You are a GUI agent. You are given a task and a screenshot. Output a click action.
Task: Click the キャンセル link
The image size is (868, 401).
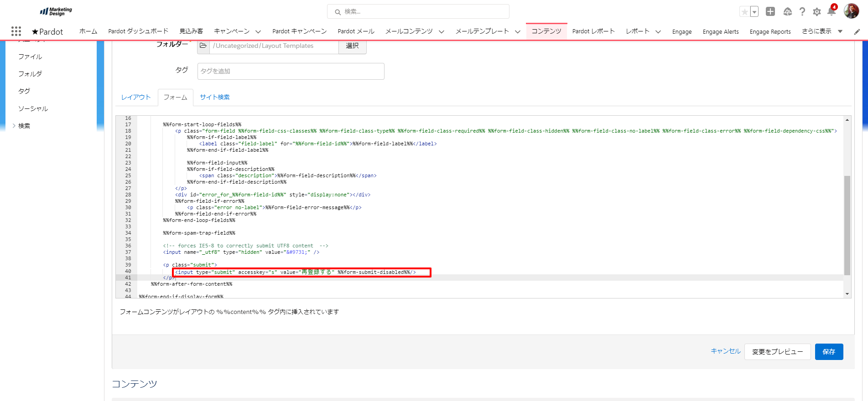coord(725,351)
